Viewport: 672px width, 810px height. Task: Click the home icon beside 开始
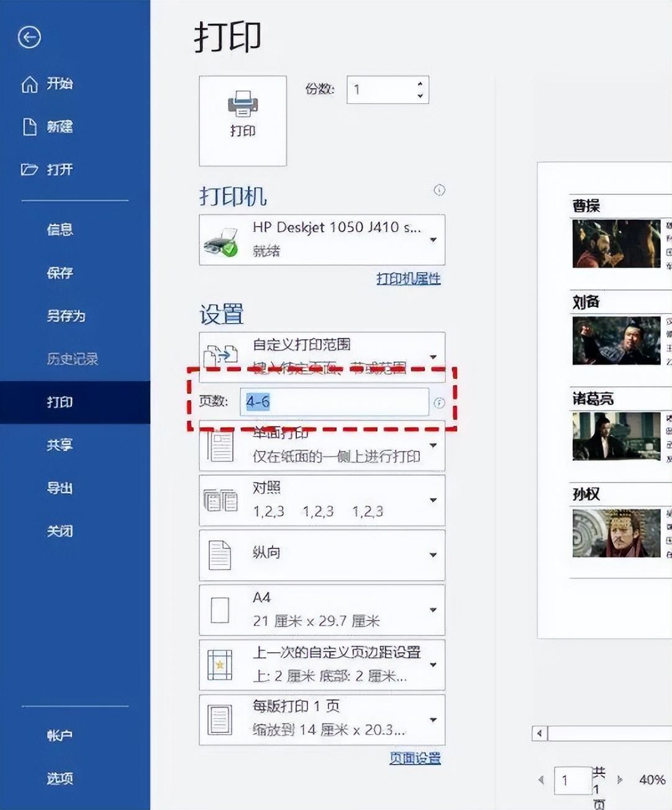[29, 84]
